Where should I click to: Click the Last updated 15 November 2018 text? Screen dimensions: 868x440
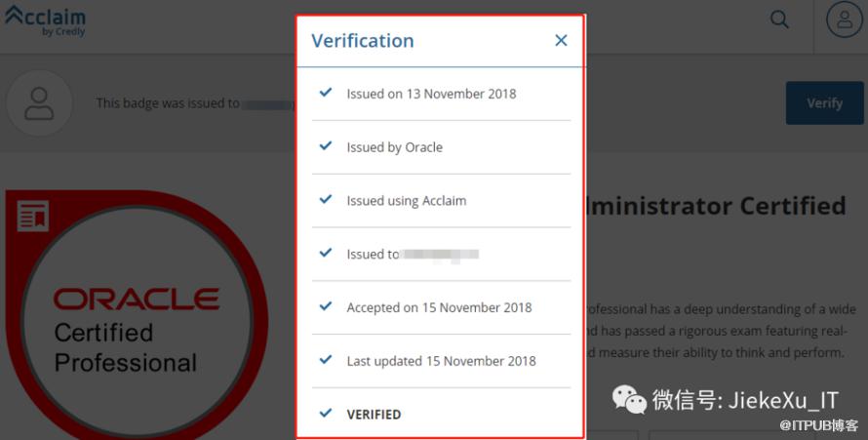coord(441,361)
